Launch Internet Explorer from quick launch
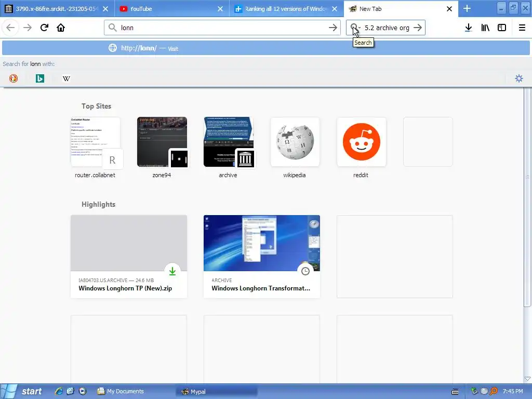Viewport: 532px width, 399px height. tap(59, 391)
